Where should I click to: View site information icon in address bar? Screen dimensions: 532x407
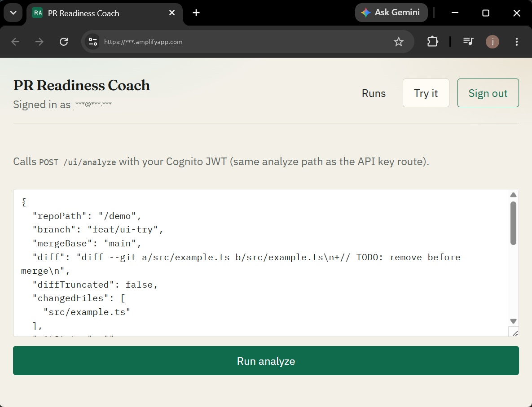click(x=92, y=42)
